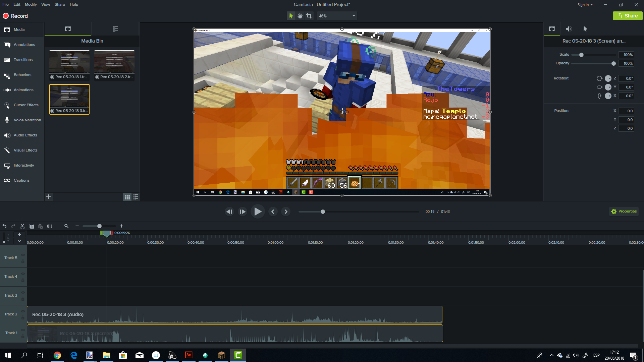Copy selected timeline media
644x362 pixels.
(x=32, y=226)
